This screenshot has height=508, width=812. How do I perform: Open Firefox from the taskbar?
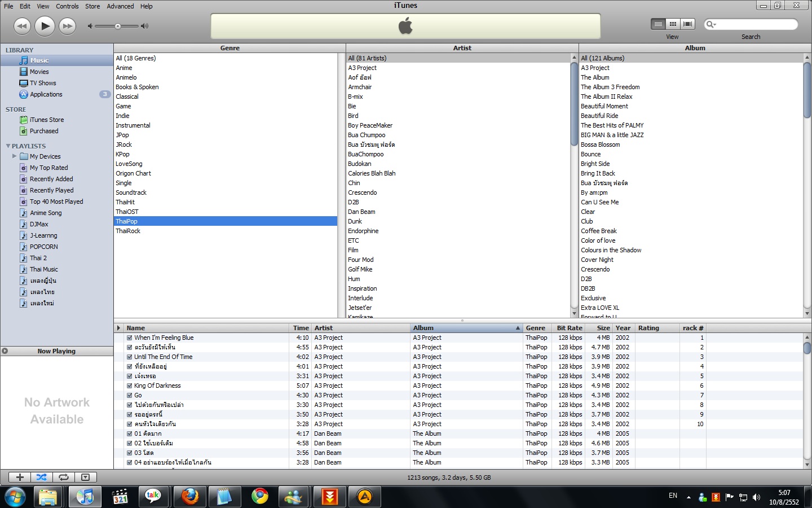coord(190,497)
